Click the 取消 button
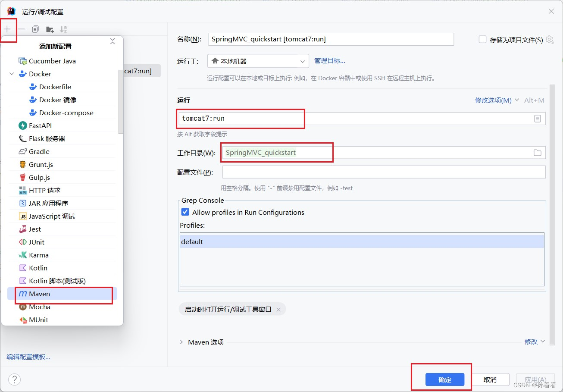 490,379
